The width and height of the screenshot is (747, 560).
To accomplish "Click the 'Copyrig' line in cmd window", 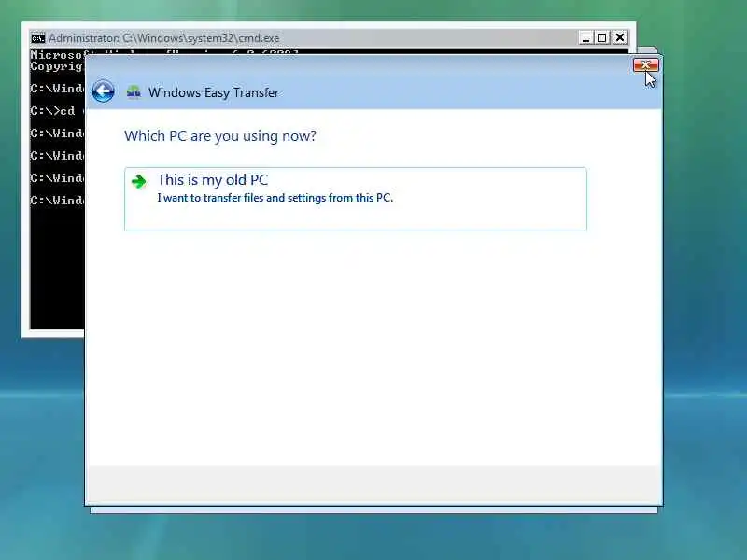I will click(57, 66).
